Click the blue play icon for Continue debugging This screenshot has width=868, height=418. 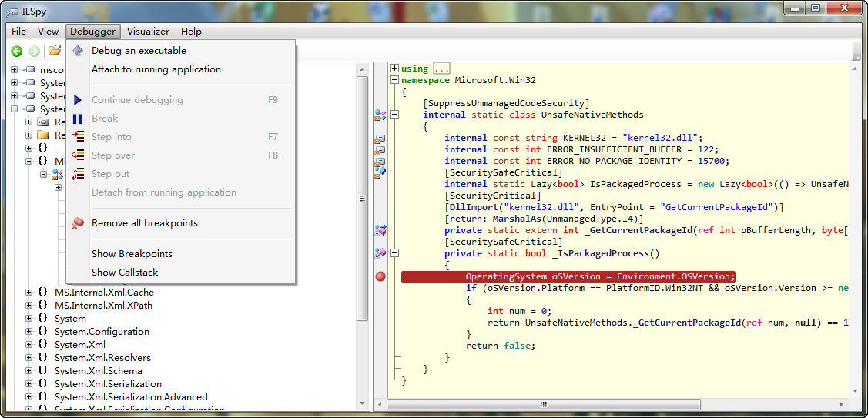(78, 100)
